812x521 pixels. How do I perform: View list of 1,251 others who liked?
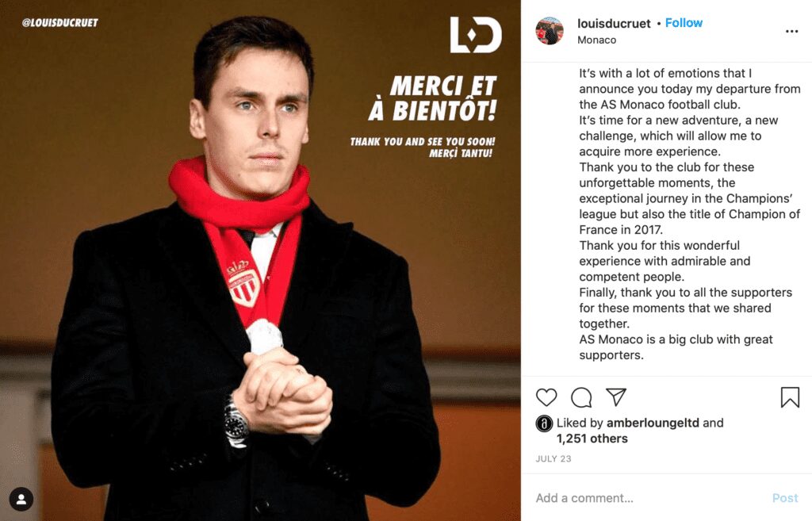coord(592,439)
